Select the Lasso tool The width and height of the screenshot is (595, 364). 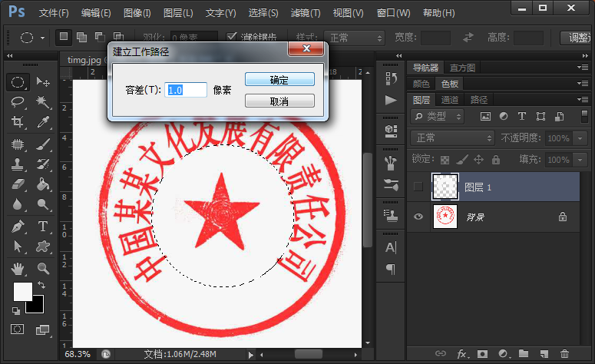click(18, 102)
